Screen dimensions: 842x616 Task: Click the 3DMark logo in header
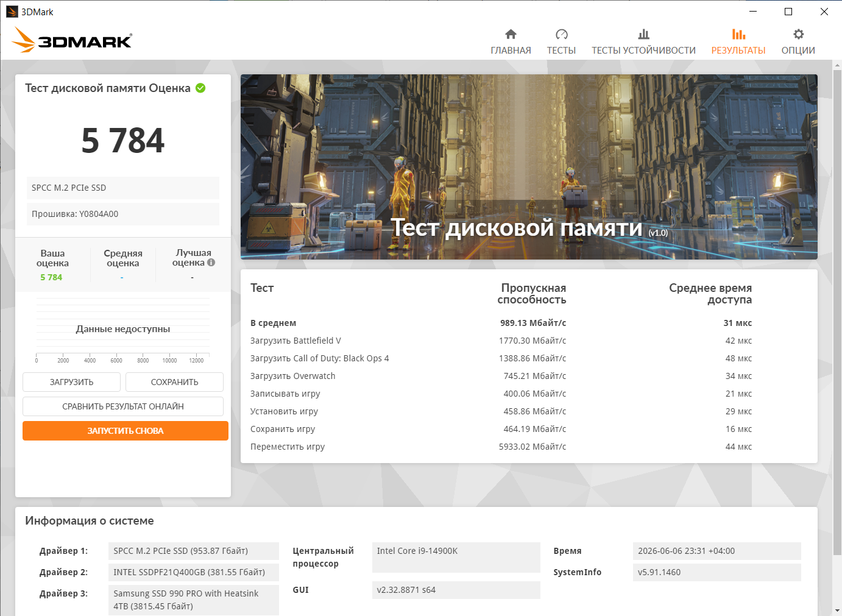71,40
